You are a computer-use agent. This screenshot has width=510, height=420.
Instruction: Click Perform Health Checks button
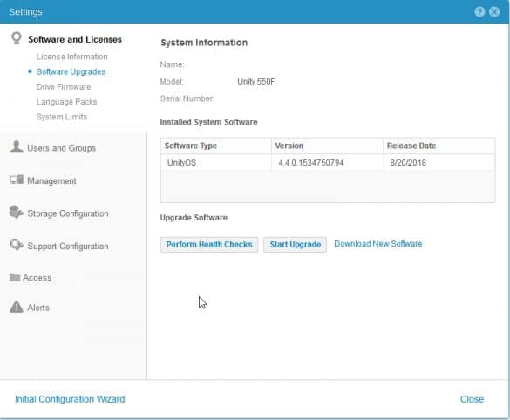pos(209,245)
